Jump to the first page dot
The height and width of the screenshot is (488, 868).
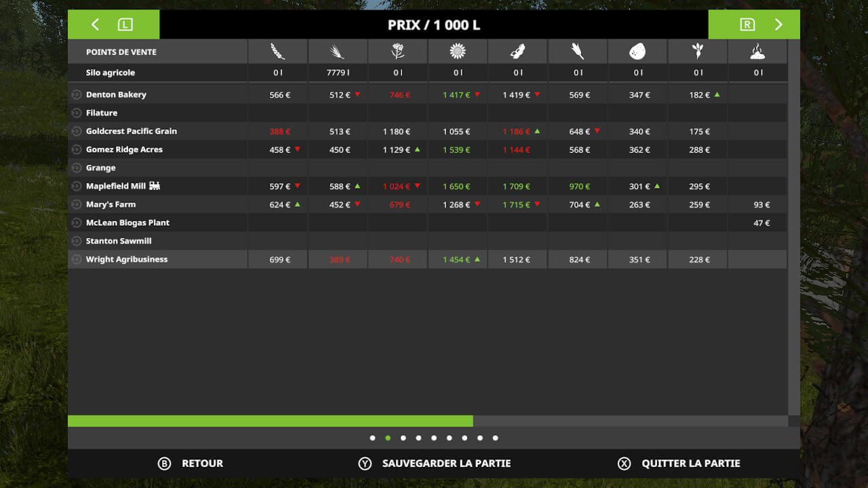pos(372,438)
